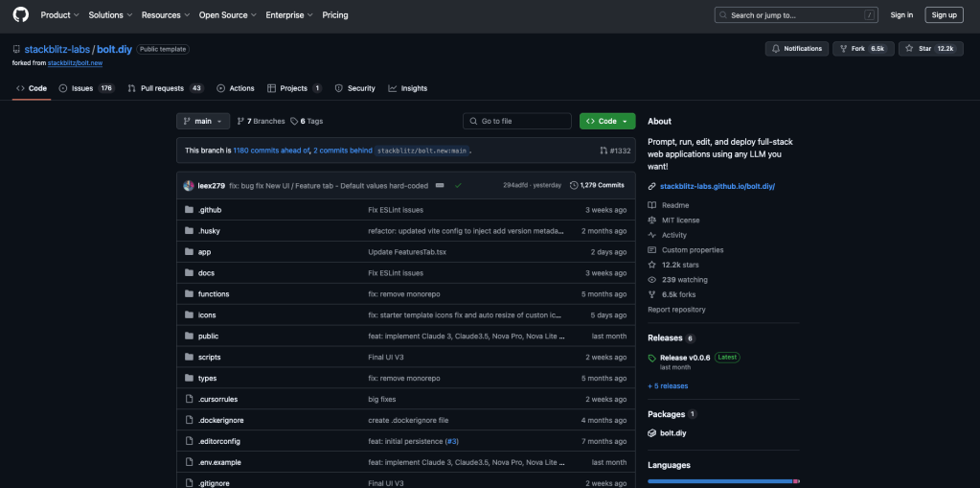This screenshot has width=980, height=488.
Task: Click the app folder icon
Action: tap(190, 252)
